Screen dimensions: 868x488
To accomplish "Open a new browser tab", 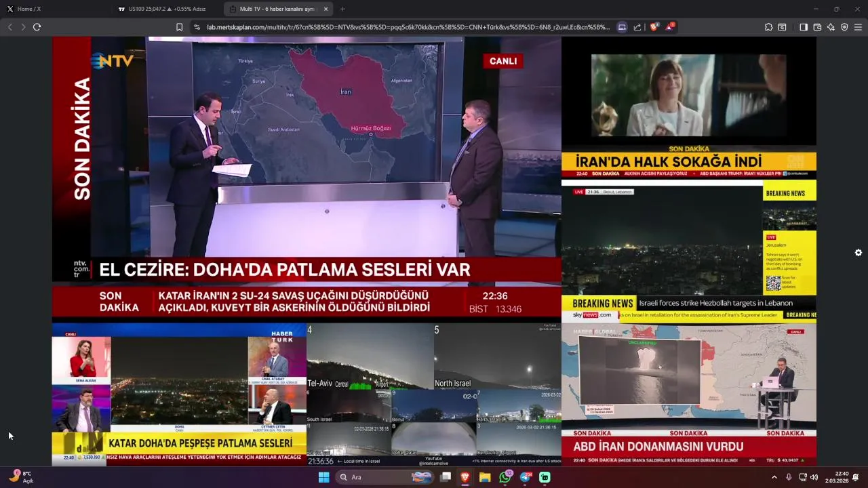I will point(342,9).
